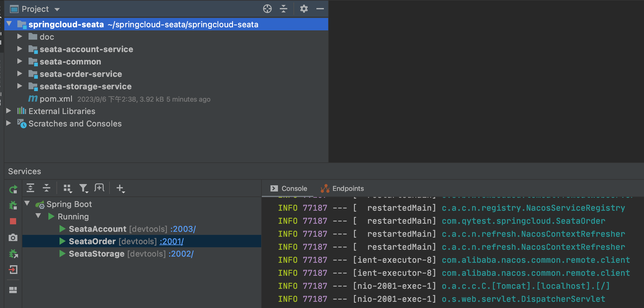Image resolution: width=644 pixels, height=308 pixels.
Task: Click the locate/select opened file crosshair icon
Action: [x=267, y=9]
